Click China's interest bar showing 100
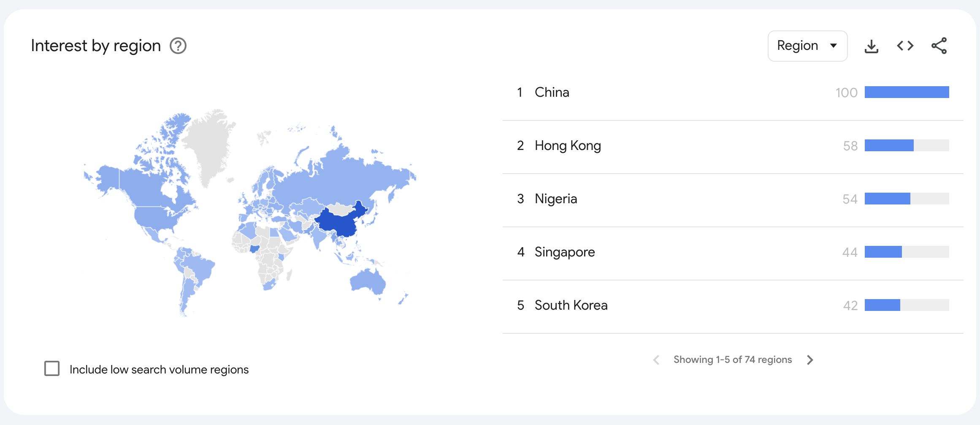The image size is (980, 425). tap(907, 92)
